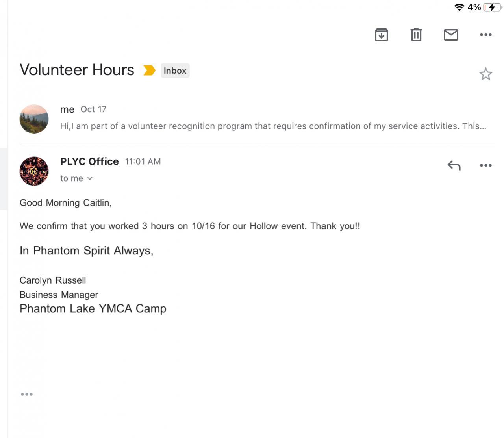Expand recipient details next to 'to me'
Screen dimensions: 504x438
tap(90, 179)
